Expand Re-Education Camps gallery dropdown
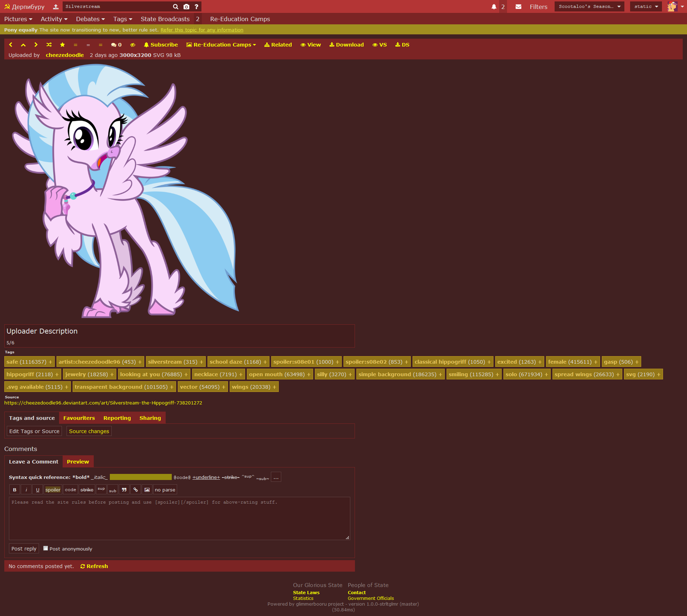This screenshot has height=616, width=687. pyautogui.click(x=221, y=45)
